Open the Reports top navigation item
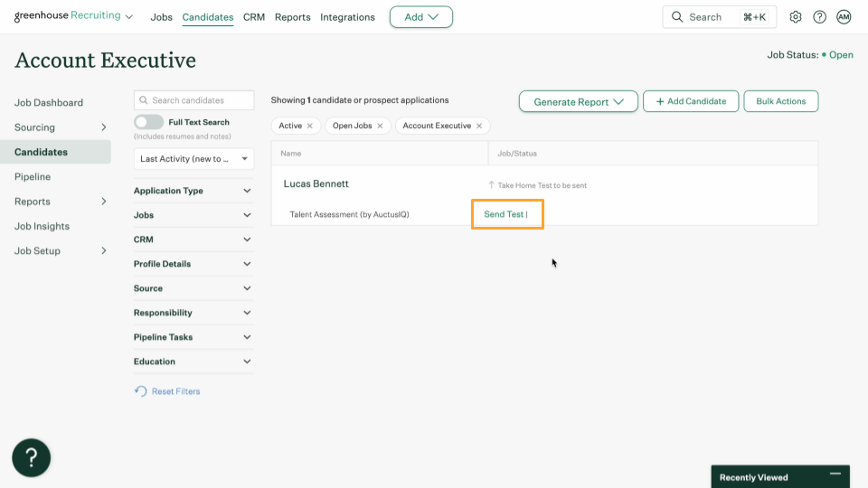 (292, 17)
